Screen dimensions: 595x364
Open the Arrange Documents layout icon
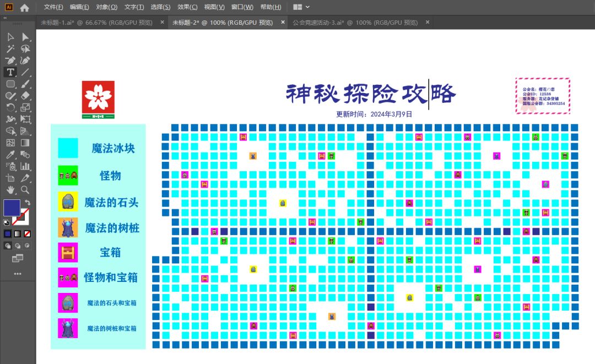(297, 7)
